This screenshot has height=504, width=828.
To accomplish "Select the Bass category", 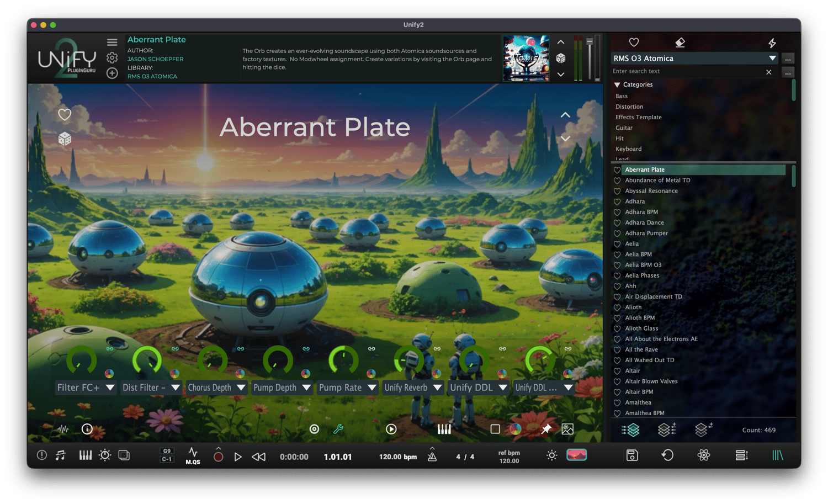I will coord(622,96).
